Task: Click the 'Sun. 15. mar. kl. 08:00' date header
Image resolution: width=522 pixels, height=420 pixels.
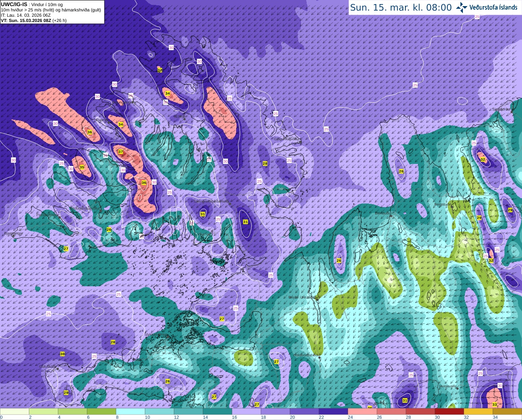Action: tap(401, 7)
